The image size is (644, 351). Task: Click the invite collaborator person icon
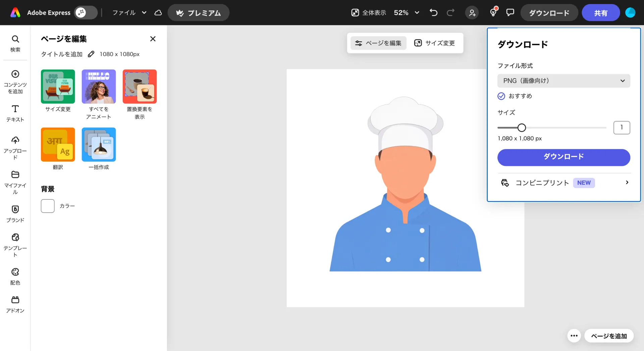472,13
